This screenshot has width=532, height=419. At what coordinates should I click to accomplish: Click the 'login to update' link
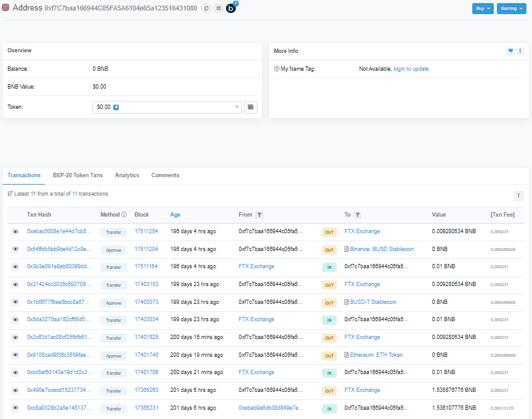[411, 69]
